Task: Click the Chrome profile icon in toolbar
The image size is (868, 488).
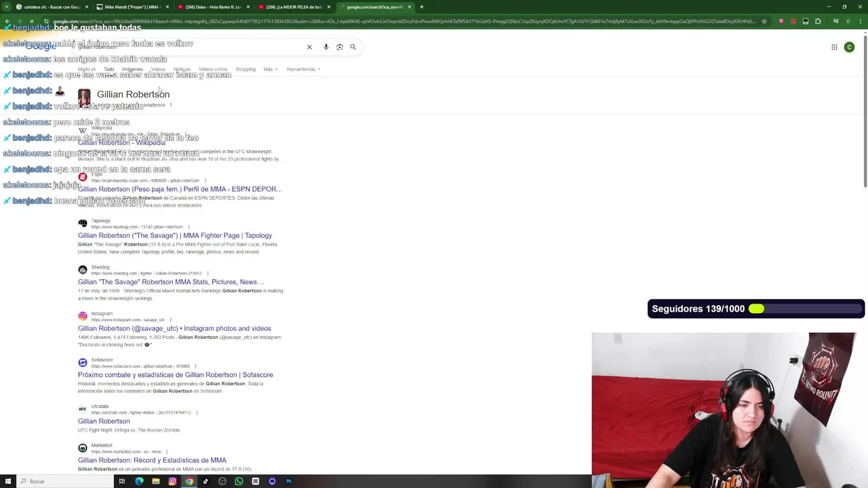Action: point(848,21)
